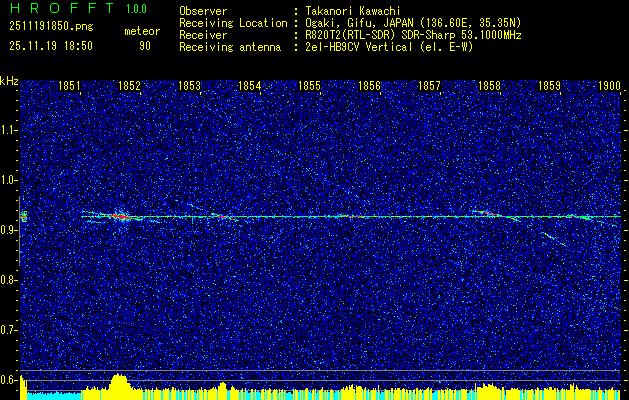Click the 0.7 kHz axis label
629x400 pixels.
[x=9, y=330]
